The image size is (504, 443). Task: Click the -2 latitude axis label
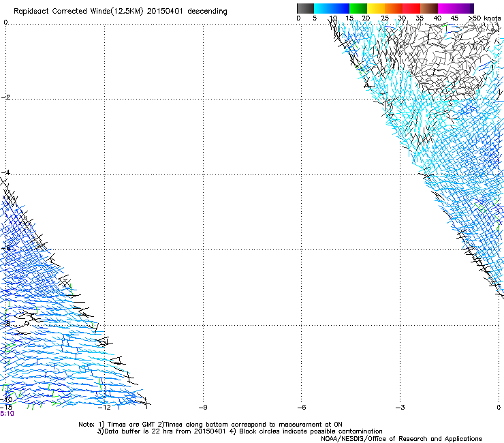tap(5, 97)
